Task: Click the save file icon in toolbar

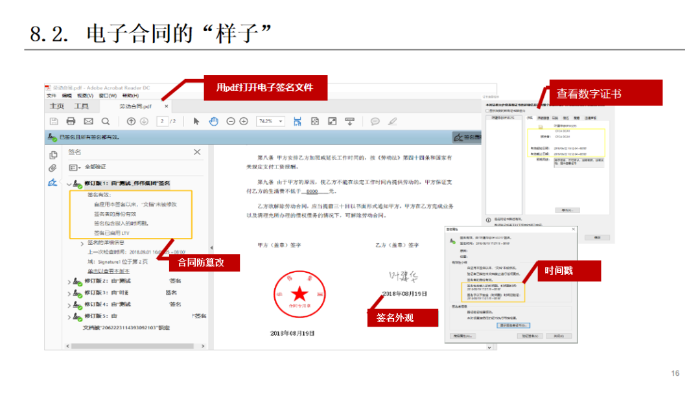Action: coord(54,121)
